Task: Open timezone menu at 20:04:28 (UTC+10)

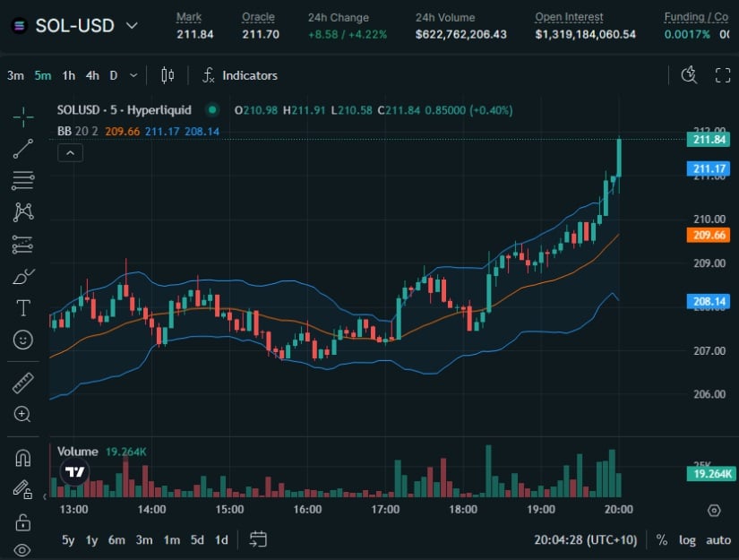Action: tap(585, 539)
